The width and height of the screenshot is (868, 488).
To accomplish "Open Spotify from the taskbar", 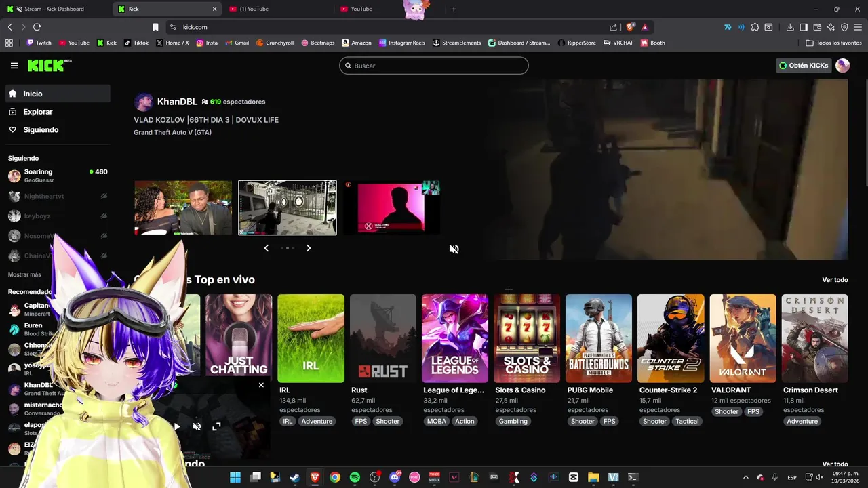I will pos(355,477).
